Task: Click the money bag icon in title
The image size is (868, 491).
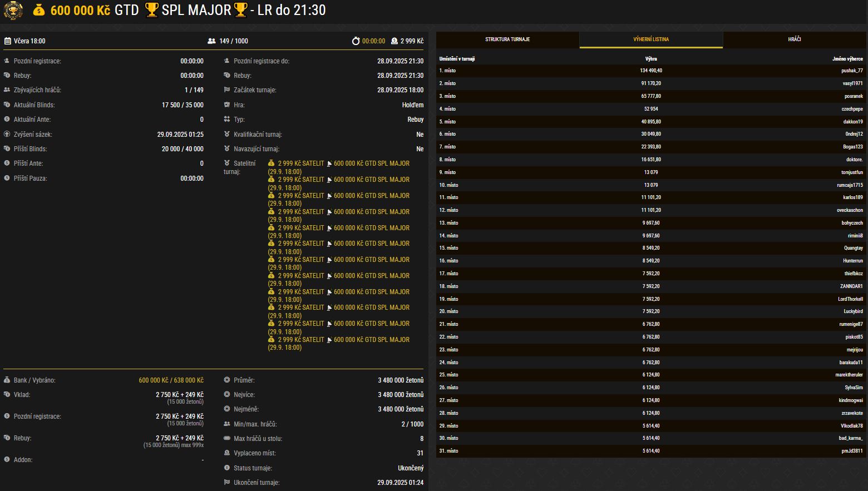Action: 38,10
